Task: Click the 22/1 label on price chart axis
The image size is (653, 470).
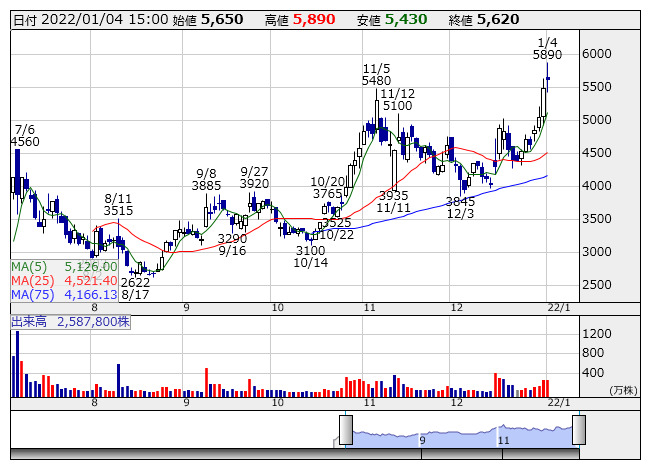Action: pyautogui.click(x=559, y=308)
